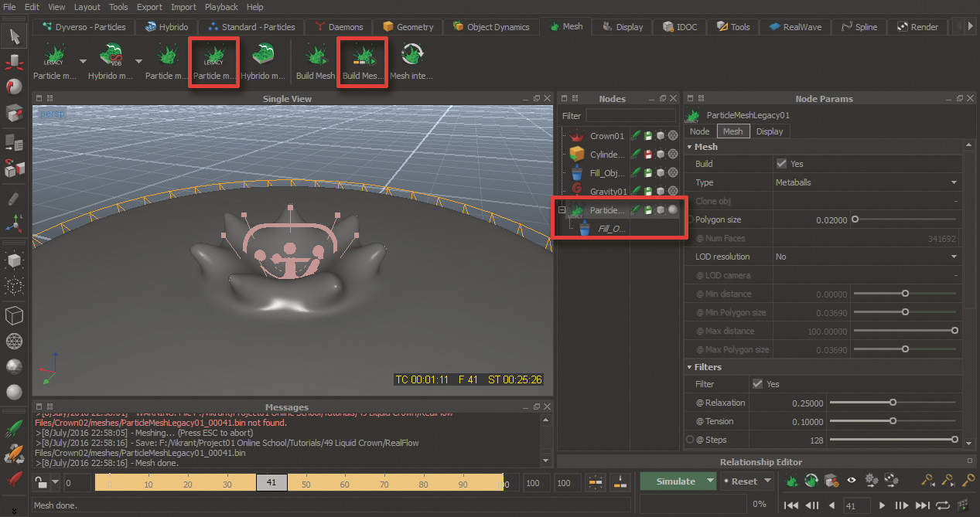Image resolution: width=980 pixels, height=517 pixels.
Task: Toggle the Fill_Obj row save-state icon
Action: point(648,173)
